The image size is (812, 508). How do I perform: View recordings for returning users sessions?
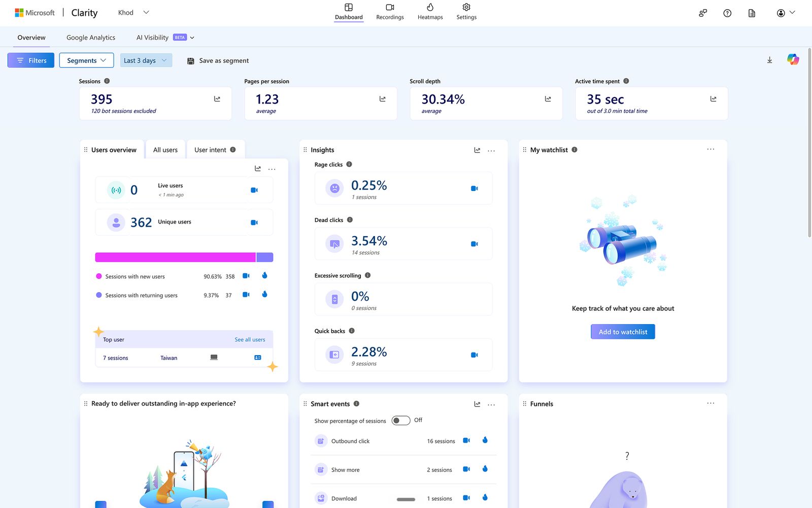(246, 295)
